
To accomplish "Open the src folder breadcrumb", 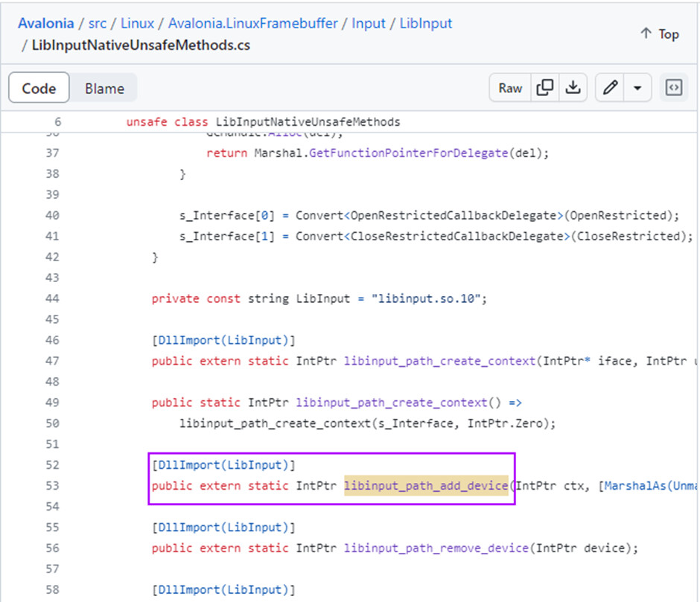I will (98, 23).
